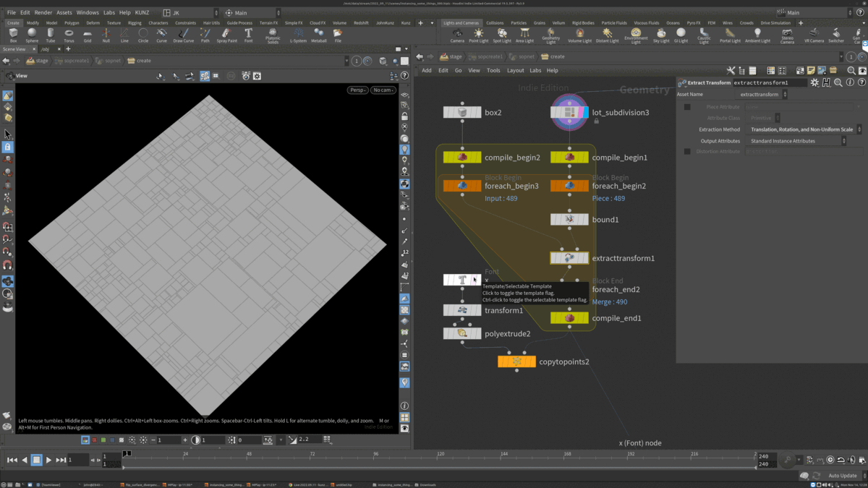This screenshot has width=868, height=488.
Task: Toggle the template flag on font node
Action: (x=475, y=280)
